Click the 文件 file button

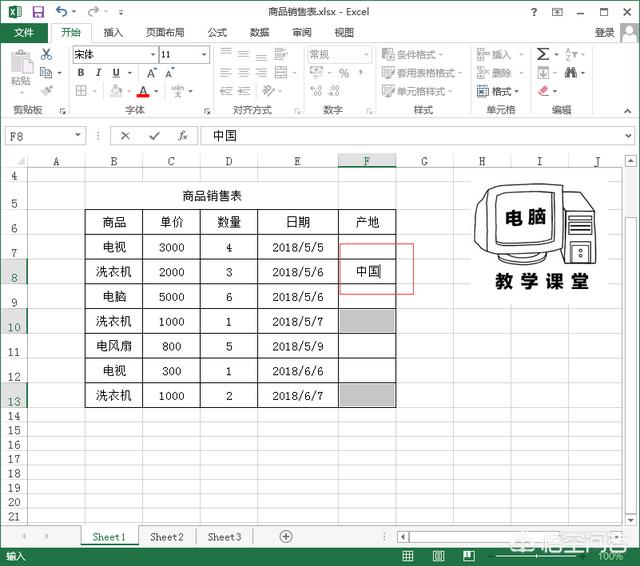pyautogui.click(x=24, y=32)
